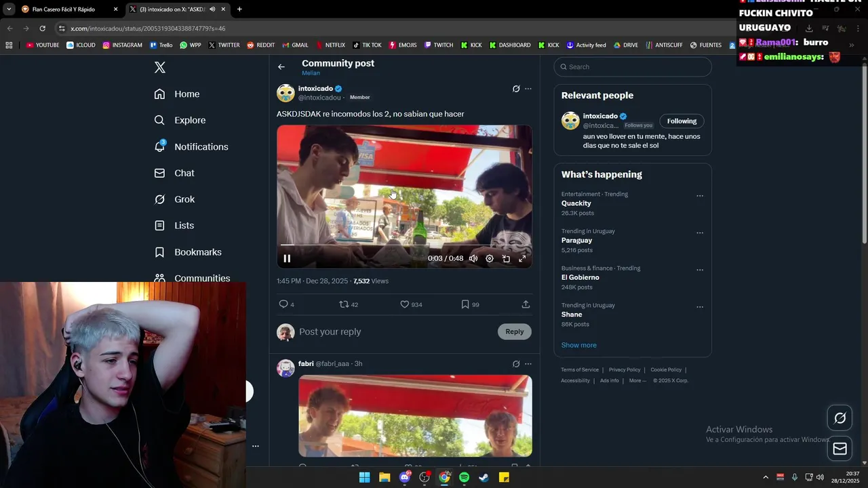
Task: Open NETFLIX bookmark
Action: [x=330, y=45]
